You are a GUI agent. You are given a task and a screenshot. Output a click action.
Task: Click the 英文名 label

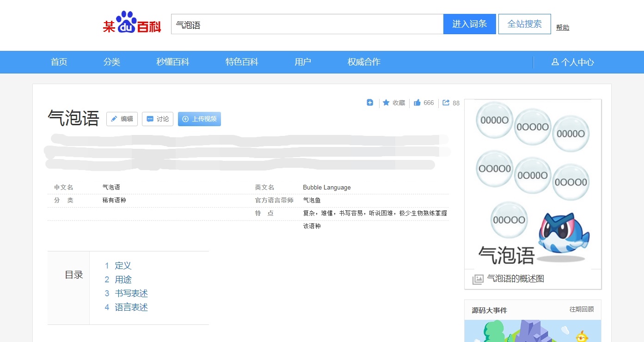coord(264,188)
